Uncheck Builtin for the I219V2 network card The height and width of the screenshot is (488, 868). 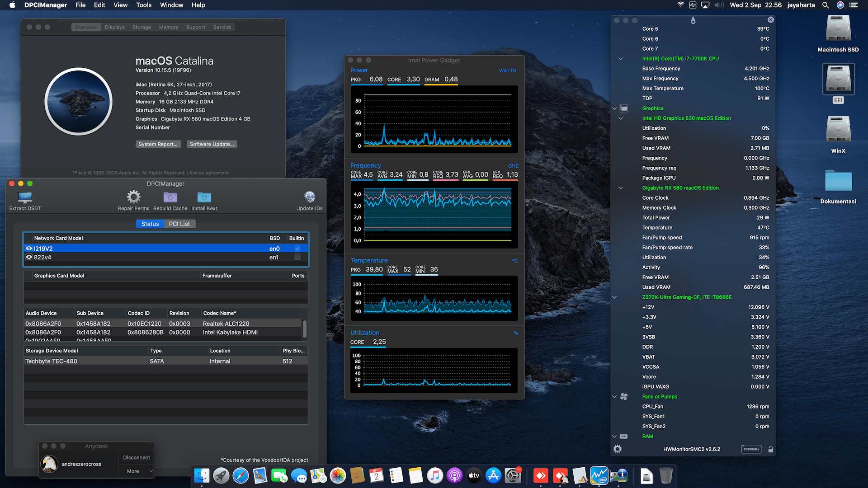(297, 249)
